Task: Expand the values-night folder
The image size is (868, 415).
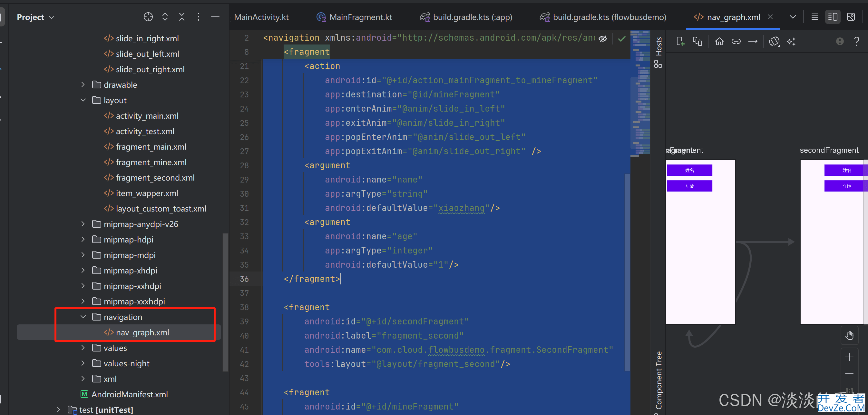Action: (83, 363)
